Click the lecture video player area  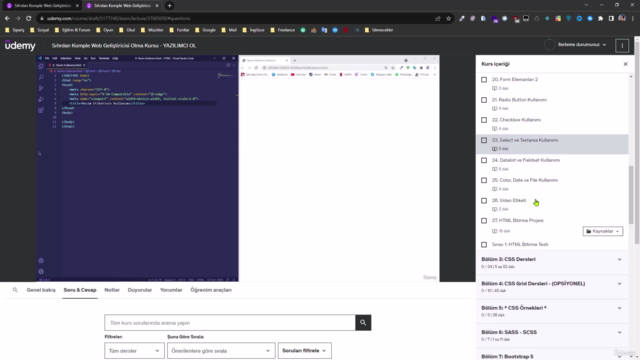pos(238,168)
